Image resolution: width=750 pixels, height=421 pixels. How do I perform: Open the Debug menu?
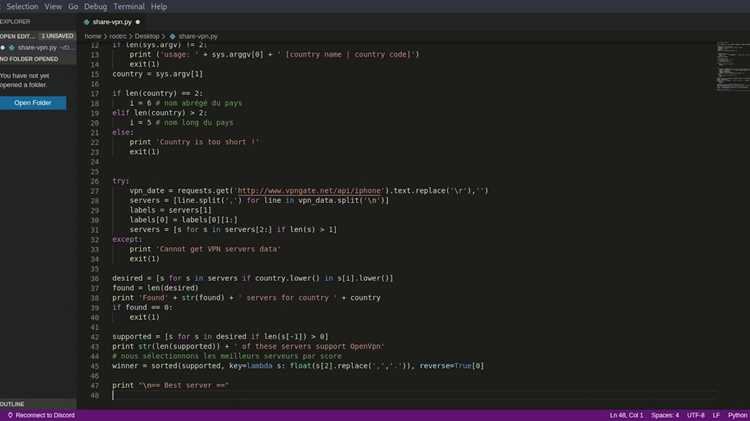(x=95, y=7)
